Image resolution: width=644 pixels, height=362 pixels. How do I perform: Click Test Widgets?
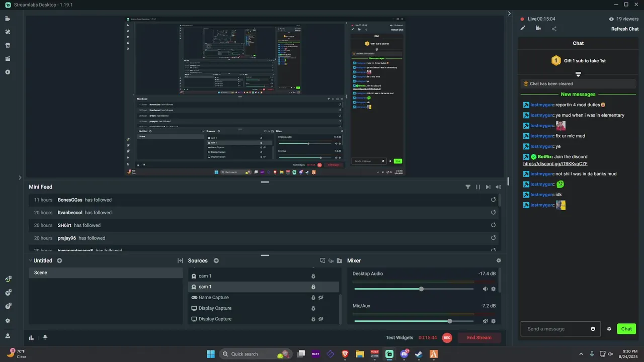point(399,338)
